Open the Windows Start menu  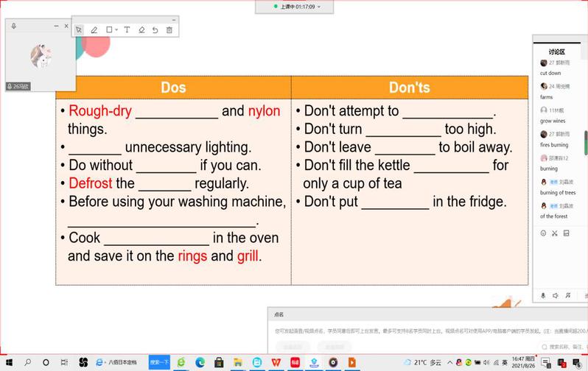[x=8, y=362]
